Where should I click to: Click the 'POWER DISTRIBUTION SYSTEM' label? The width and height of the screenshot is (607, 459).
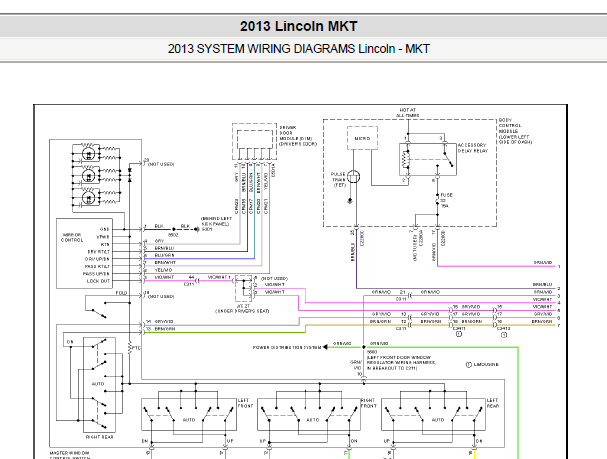[287, 347]
